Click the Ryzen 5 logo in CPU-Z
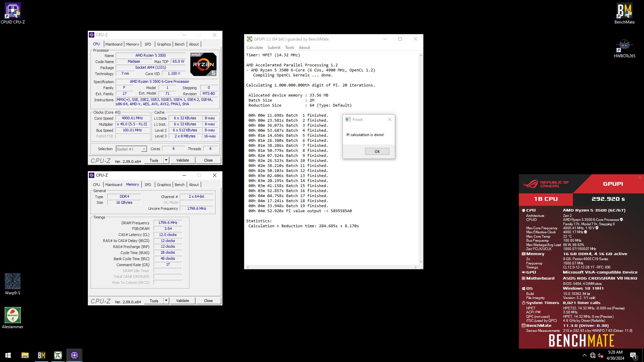This screenshot has width=644, height=362. click(203, 64)
